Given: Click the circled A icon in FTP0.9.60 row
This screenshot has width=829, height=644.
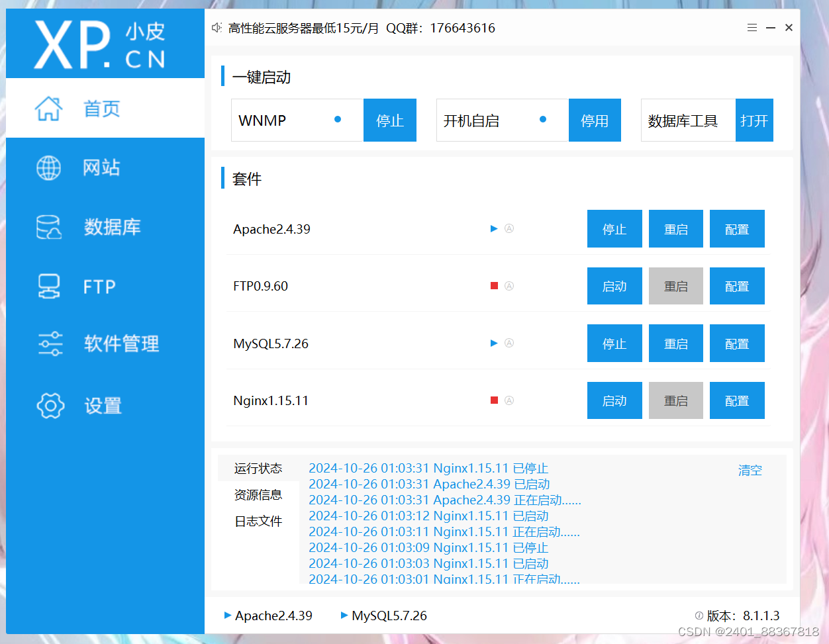Looking at the screenshot, I should pyautogui.click(x=509, y=286).
